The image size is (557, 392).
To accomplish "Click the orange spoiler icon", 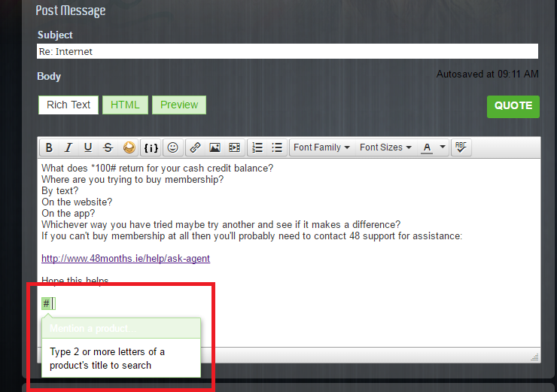I will click(x=129, y=147).
